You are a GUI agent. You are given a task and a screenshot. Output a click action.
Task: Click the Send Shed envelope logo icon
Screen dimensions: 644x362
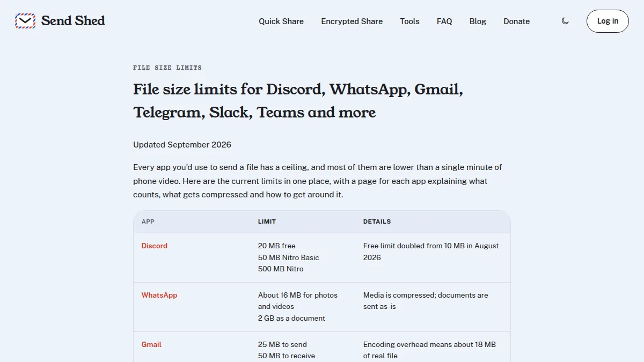[25, 21]
